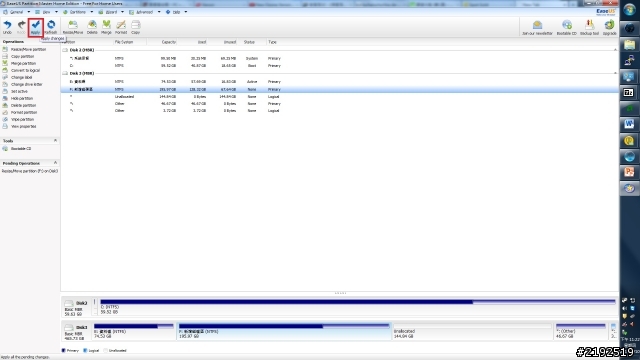
Task: Select the Unallocated 144.84 GB row
Action: (340, 96)
